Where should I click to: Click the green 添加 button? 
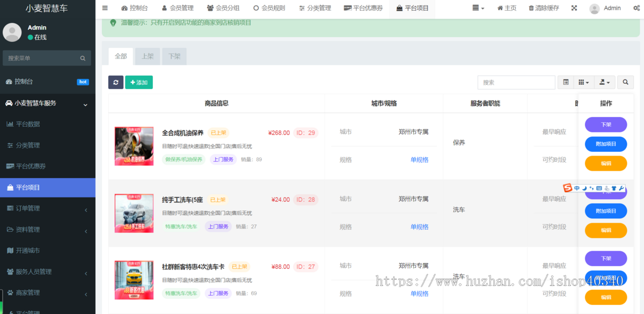coord(139,82)
